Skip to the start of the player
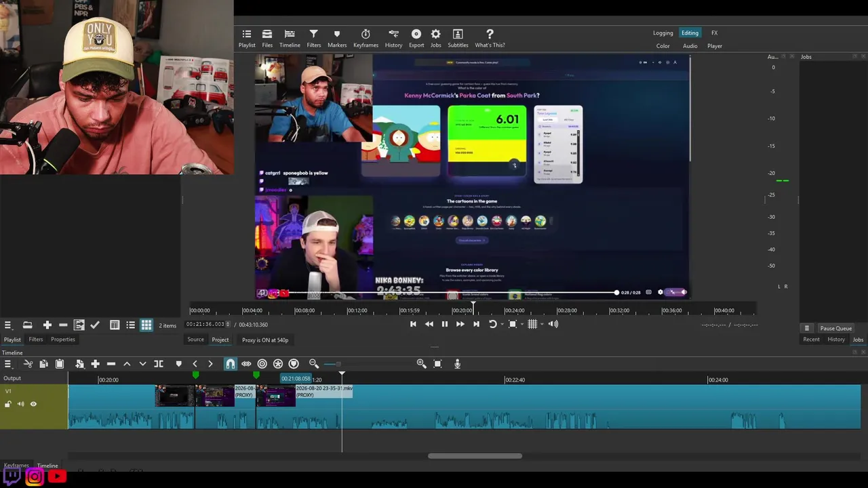The height and width of the screenshot is (488, 868). [413, 324]
